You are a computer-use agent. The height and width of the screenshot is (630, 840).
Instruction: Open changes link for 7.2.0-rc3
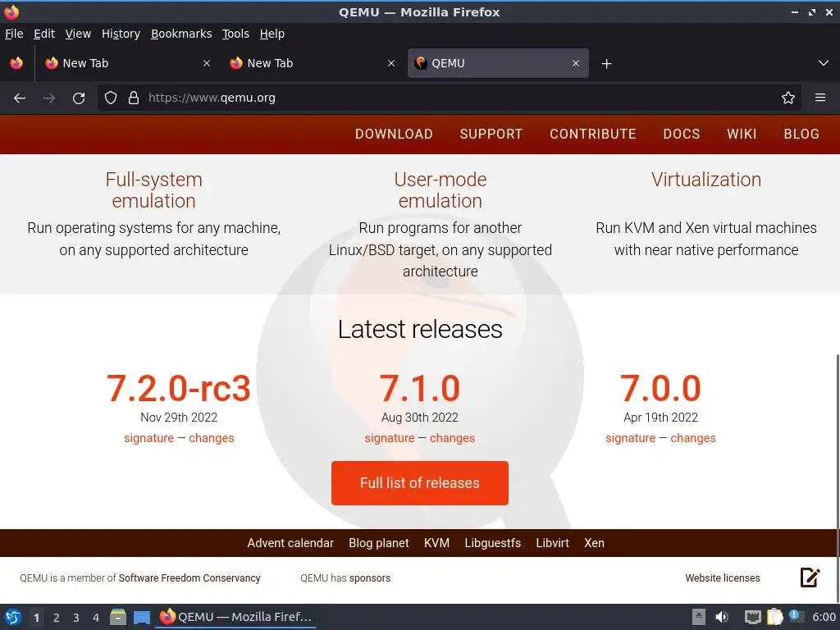point(212,438)
